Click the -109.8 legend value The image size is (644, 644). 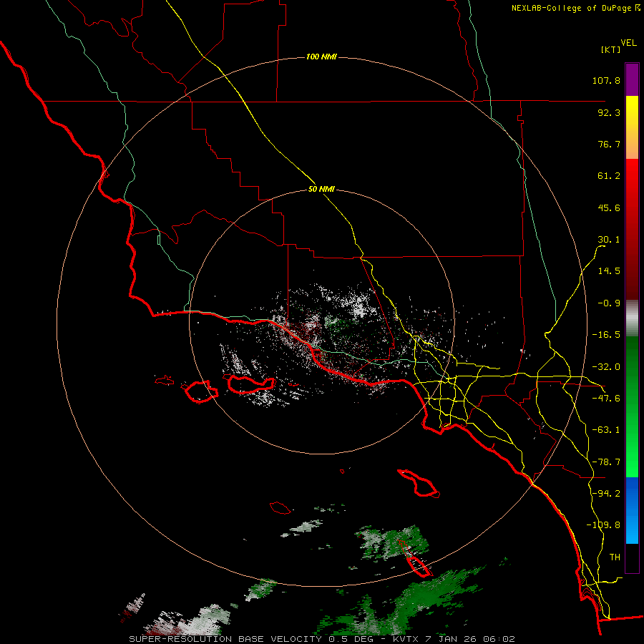pos(603,525)
